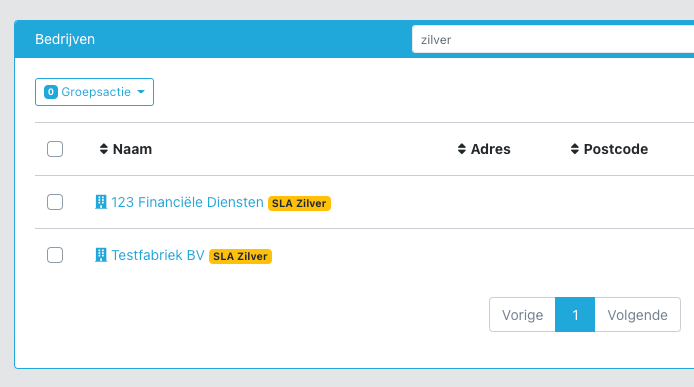The height and width of the screenshot is (387, 694).
Task: Open the 123 Financiële Diensten company link
Action: (187, 202)
